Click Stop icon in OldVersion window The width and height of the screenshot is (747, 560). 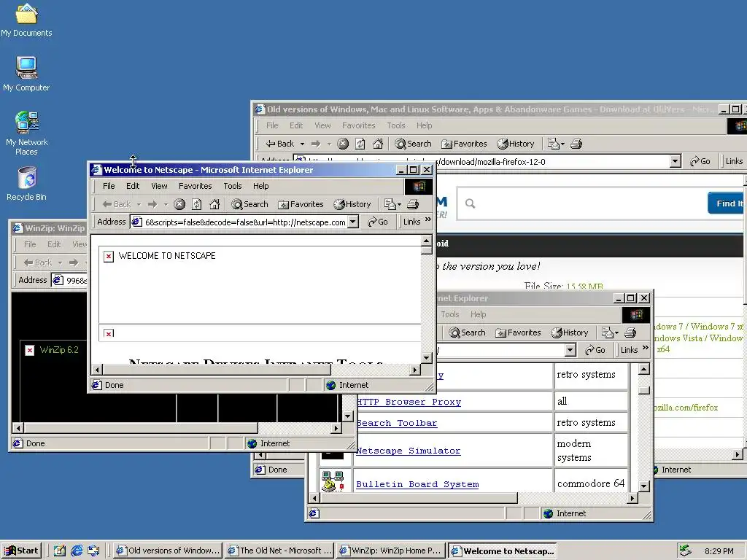(x=343, y=144)
